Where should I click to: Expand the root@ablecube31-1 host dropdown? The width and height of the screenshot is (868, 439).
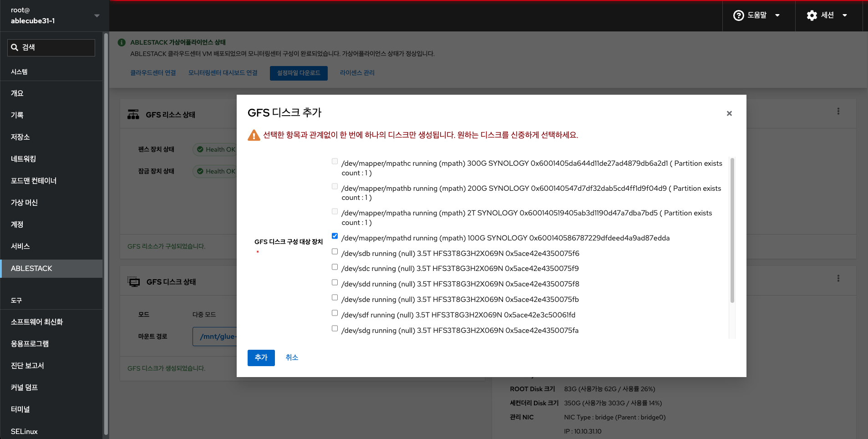[x=96, y=15]
